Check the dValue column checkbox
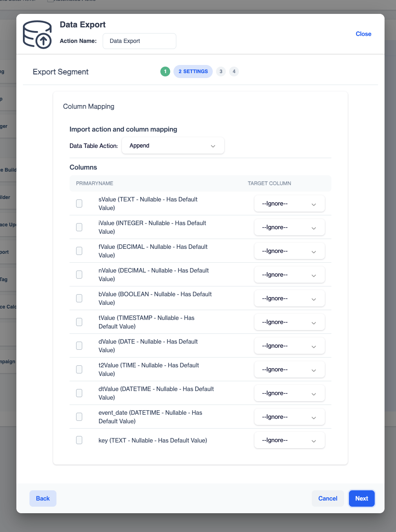Screen dimensions: 396x532 click(x=79, y=346)
